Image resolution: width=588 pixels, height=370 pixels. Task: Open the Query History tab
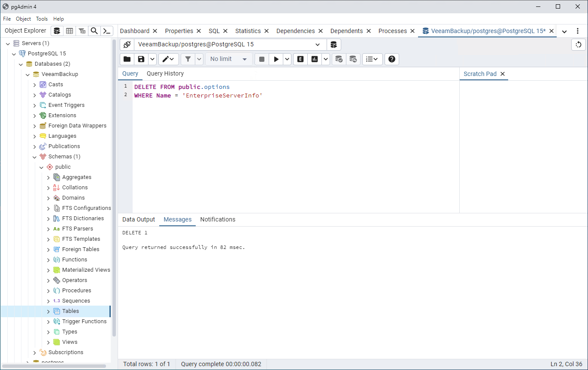[165, 74]
